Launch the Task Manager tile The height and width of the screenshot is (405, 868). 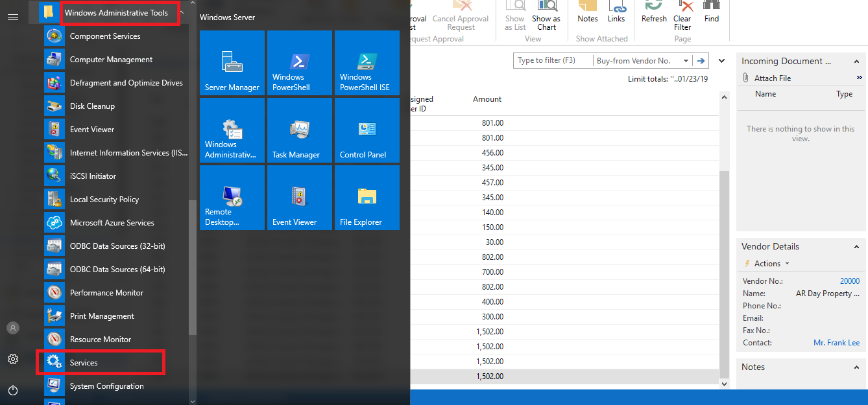300,130
